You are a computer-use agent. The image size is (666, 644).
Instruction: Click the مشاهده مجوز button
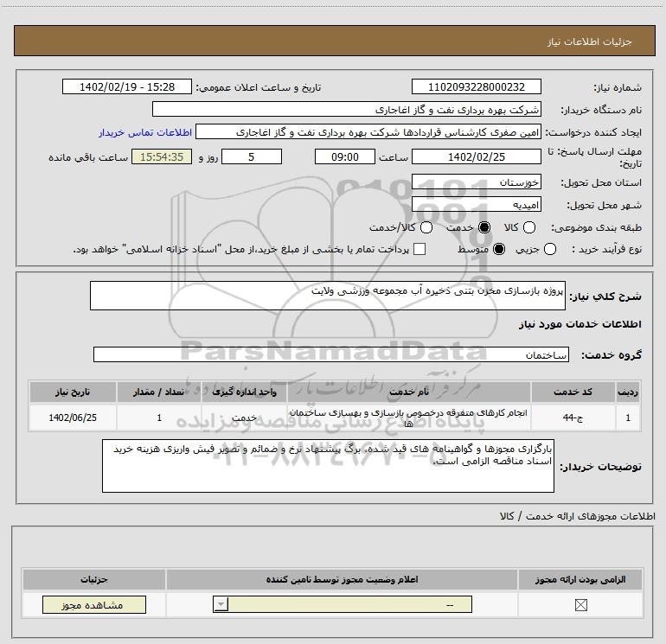(x=94, y=604)
